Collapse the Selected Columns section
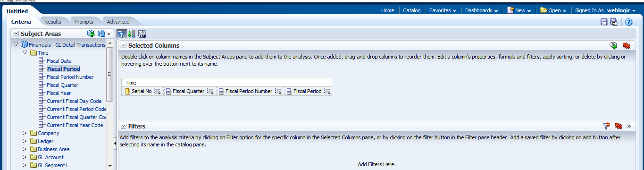 pos(124,46)
